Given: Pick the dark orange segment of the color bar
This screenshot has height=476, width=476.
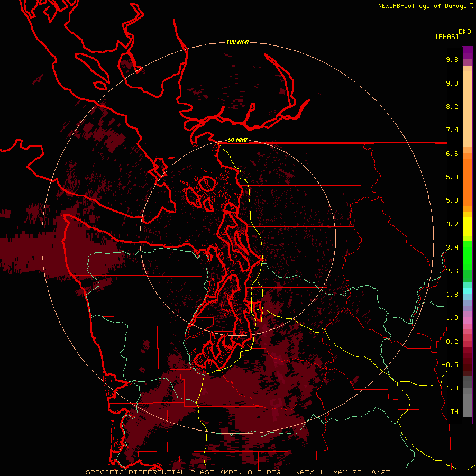Looking at the screenshot, I should click(x=467, y=183).
